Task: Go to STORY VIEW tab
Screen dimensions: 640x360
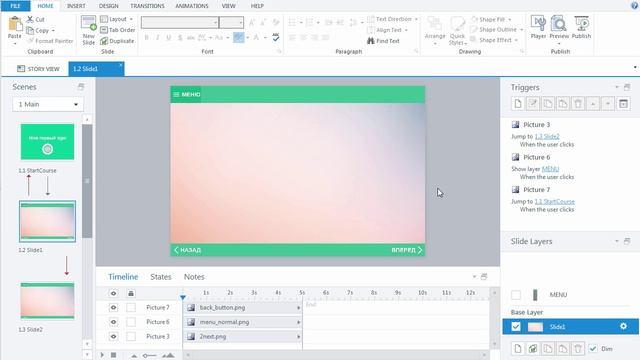Action: click(x=38, y=69)
